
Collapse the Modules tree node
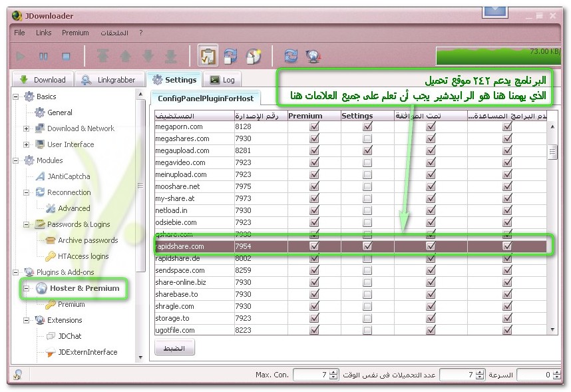[16, 160]
